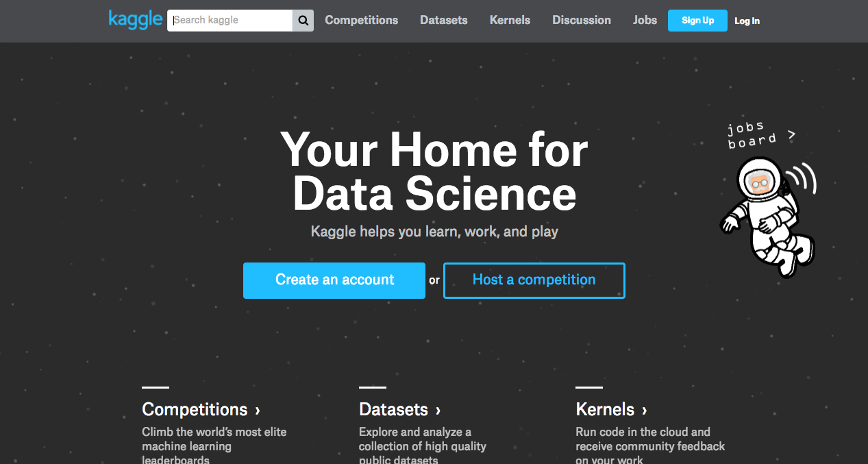Open the Datasets nav item
Image resolution: width=868 pixels, height=464 pixels.
[x=443, y=21]
